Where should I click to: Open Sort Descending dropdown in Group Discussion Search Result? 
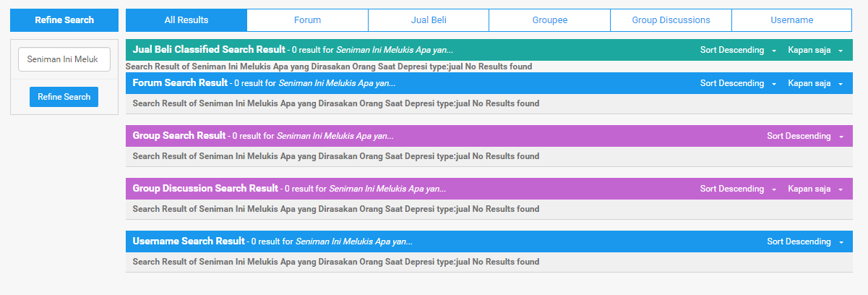tap(738, 189)
